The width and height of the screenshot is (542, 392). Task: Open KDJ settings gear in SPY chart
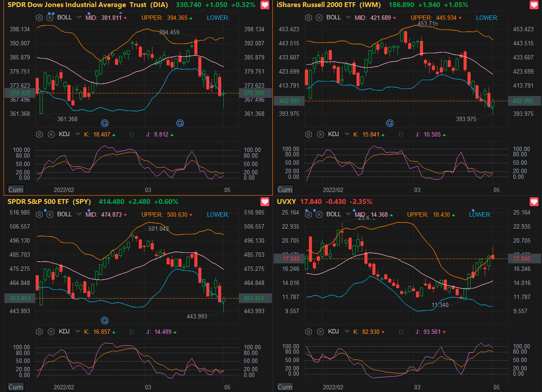click(39, 332)
